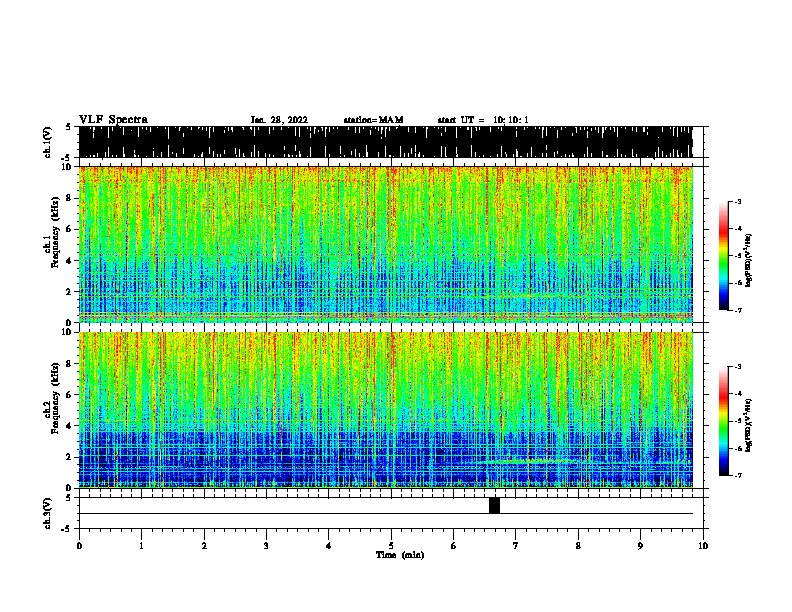Viewport: 792px width, 612px height.
Task: Select the "start UT = 10:10: 1" label
Action: point(483,120)
